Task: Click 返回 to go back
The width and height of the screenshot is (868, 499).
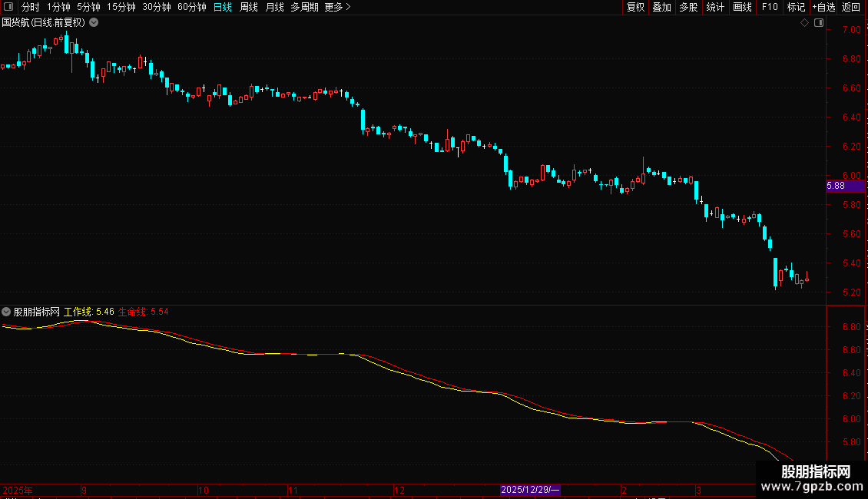Action: pyautogui.click(x=851, y=7)
